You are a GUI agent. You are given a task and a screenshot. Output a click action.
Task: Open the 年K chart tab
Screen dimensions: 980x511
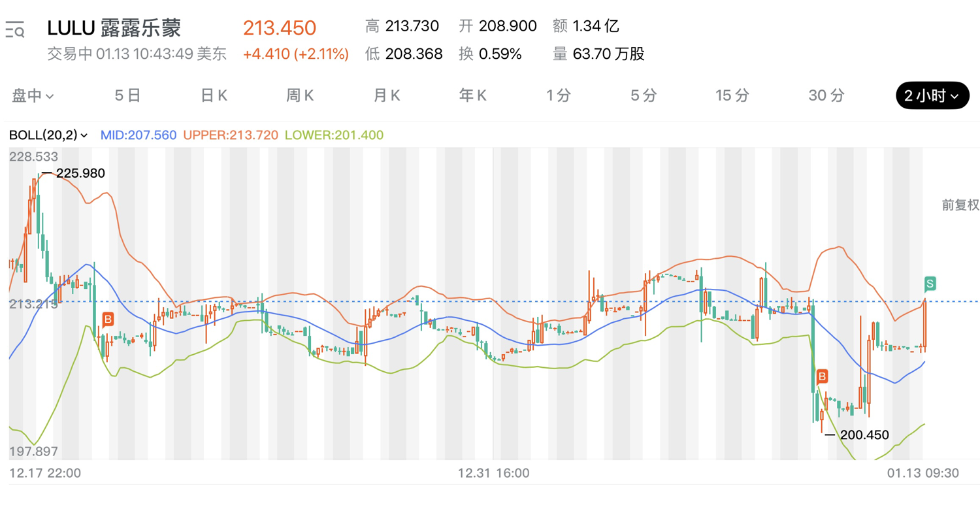[x=473, y=95]
